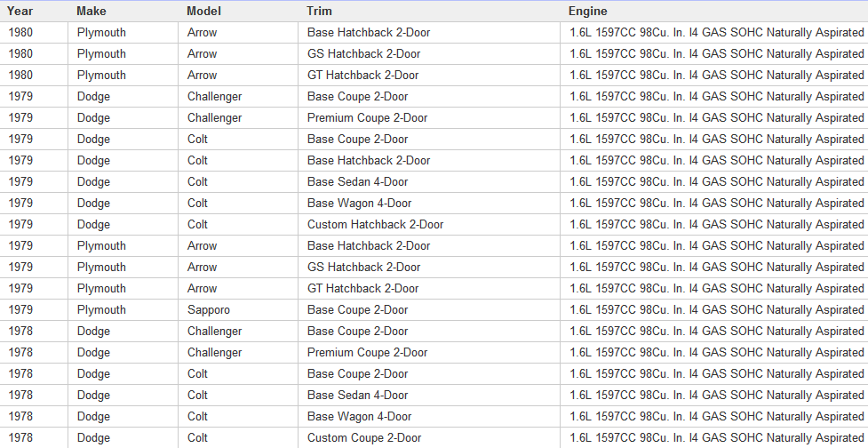Click GT Hatchback 2-Door in the 1979 row

click(x=362, y=288)
